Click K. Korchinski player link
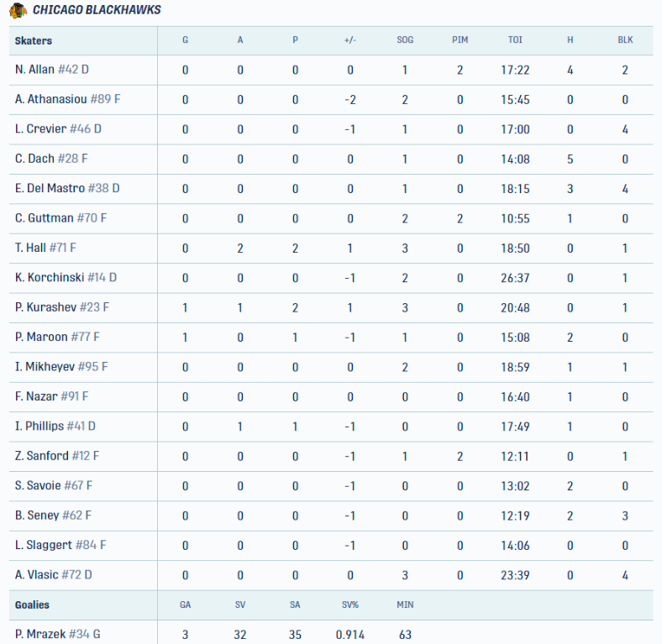The height and width of the screenshot is (644, 662). (50, 277)
